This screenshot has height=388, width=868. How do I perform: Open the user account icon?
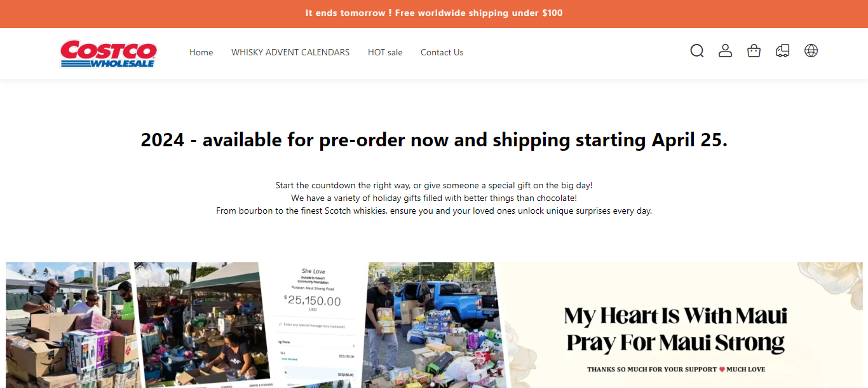pos(726,51)
